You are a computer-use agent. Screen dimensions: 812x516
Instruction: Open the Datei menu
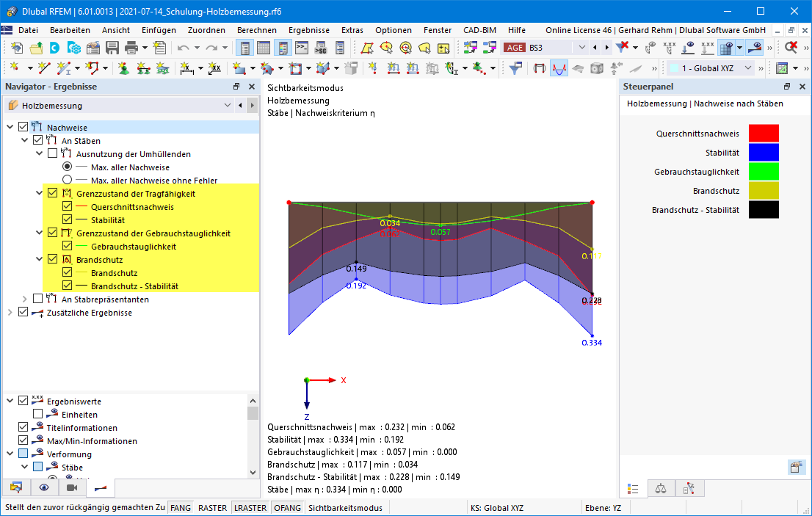(x=28, y=30)
